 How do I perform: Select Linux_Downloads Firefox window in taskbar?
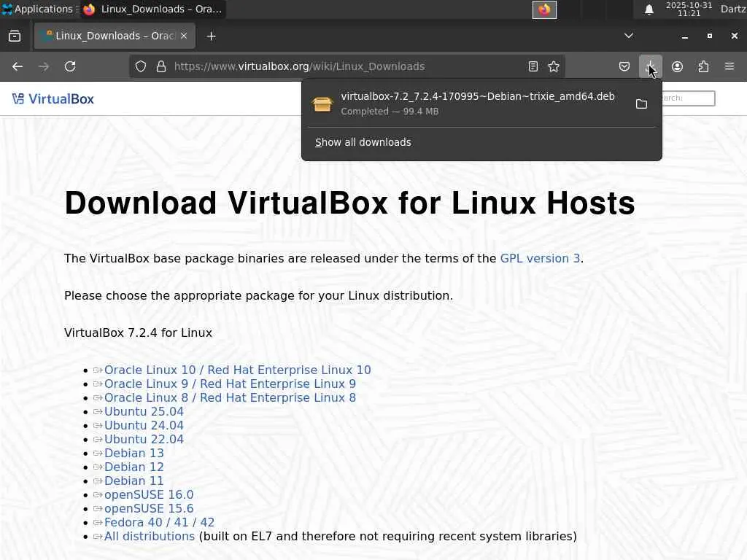pos(152,9)
